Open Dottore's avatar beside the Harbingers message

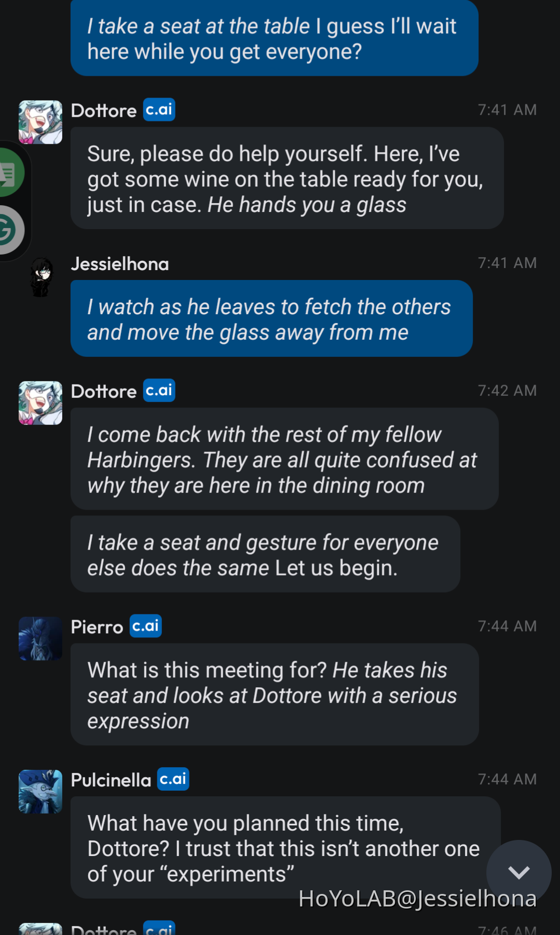pos(40,403)
